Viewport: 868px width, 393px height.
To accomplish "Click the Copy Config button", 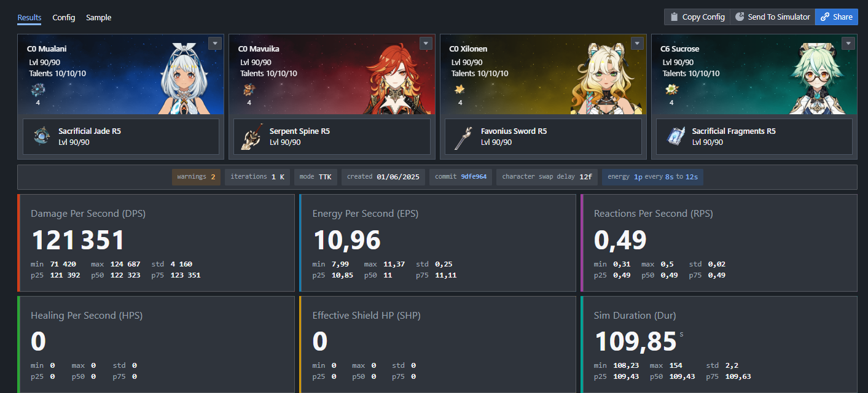I will pyautogui.click(x=697, y=17).
